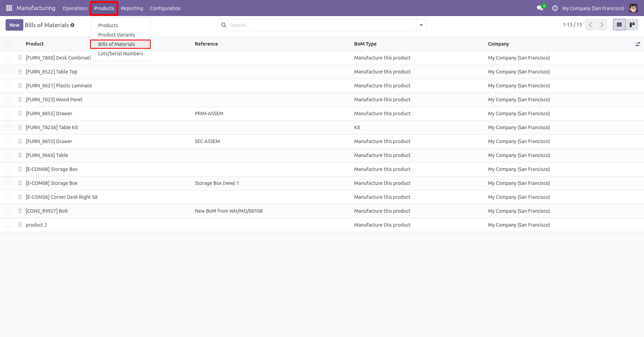Check the Corner Desk Right Sit checkbox
Screen dimensions: 644x337
pyautogui.click(x=8, y=197)
